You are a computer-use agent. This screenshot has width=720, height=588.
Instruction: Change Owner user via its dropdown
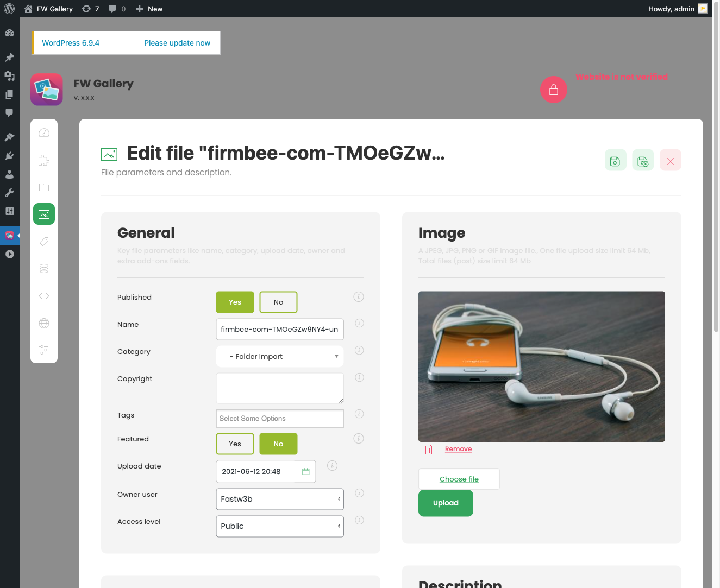click(x=279, y=499)
